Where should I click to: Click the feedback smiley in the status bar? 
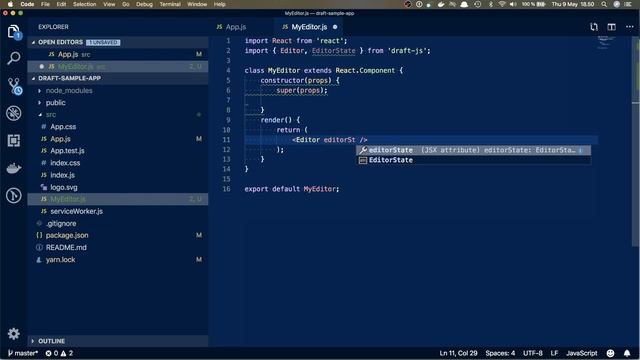[611, 353]
